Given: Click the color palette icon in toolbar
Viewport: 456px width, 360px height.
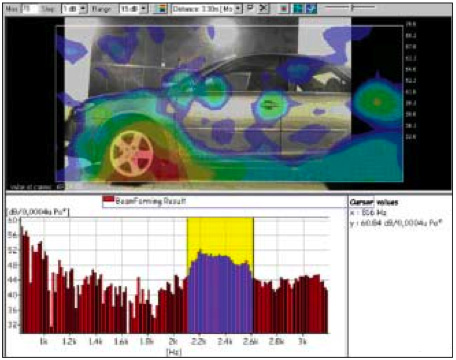Looking at the screenshot, I should pos(160,9).
